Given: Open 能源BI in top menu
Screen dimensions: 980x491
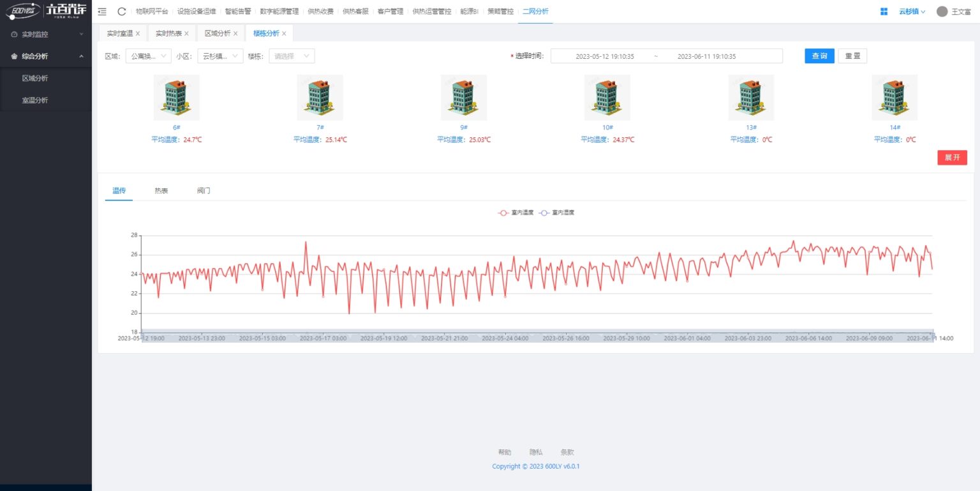Looking at the screenshot, I should click(469, 11).
